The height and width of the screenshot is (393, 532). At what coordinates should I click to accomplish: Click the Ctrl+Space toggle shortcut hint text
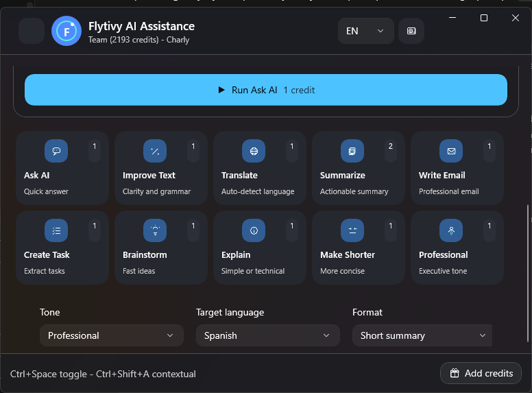pyautogui.click(x=103, y=374)
